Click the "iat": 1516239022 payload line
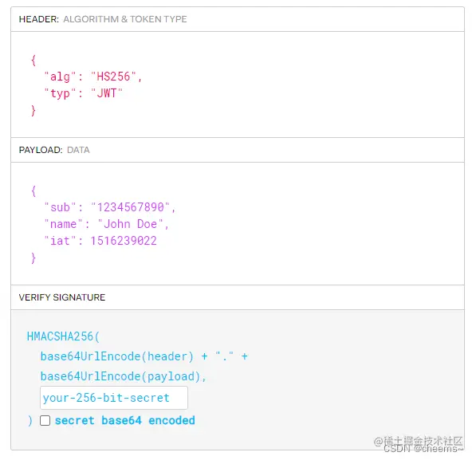Screen dimensions: 476x460 click(x=100, y=241)
